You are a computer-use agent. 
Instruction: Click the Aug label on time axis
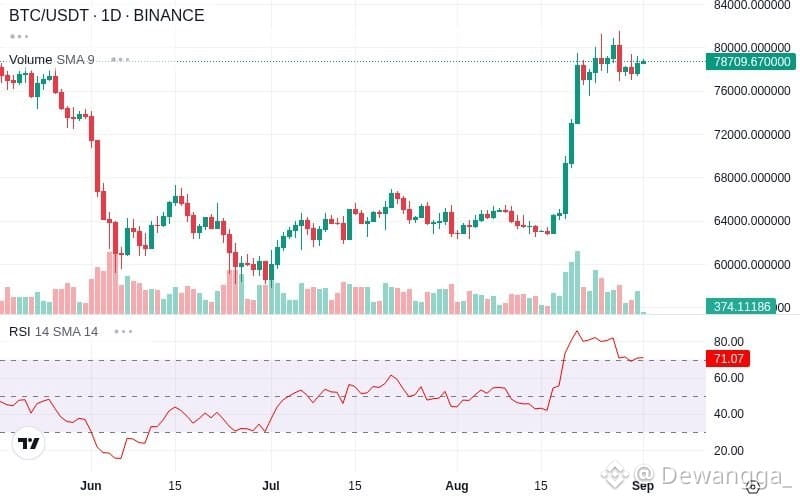click(x=457, y=486)
